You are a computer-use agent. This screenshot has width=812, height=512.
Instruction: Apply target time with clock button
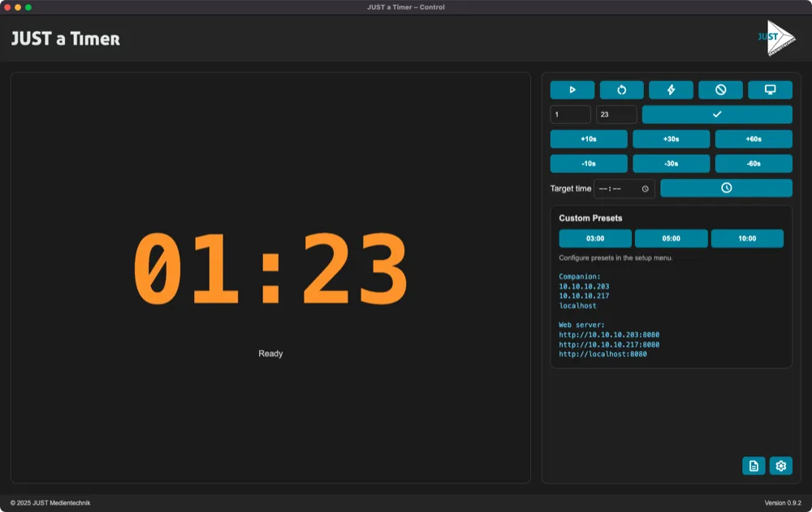(726, 188)
